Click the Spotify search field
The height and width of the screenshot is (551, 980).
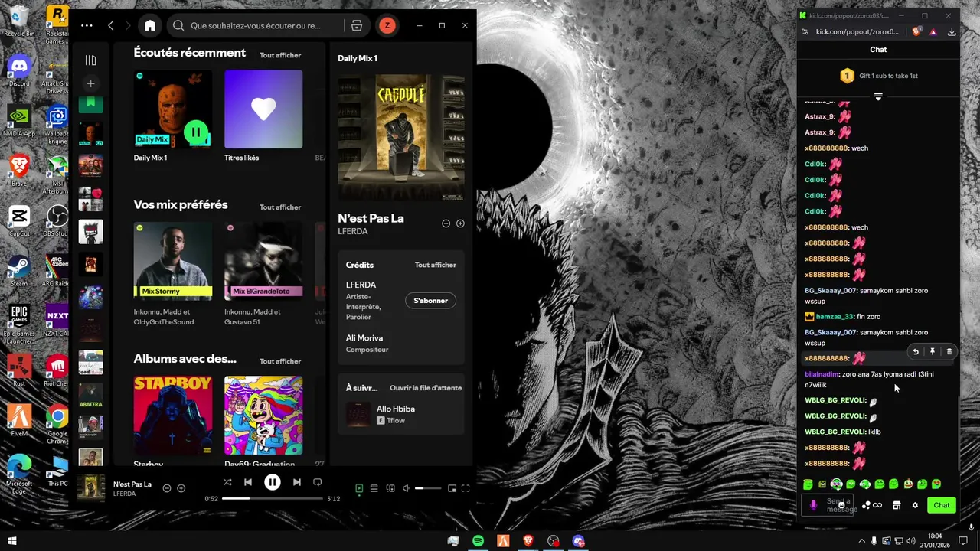255,25
